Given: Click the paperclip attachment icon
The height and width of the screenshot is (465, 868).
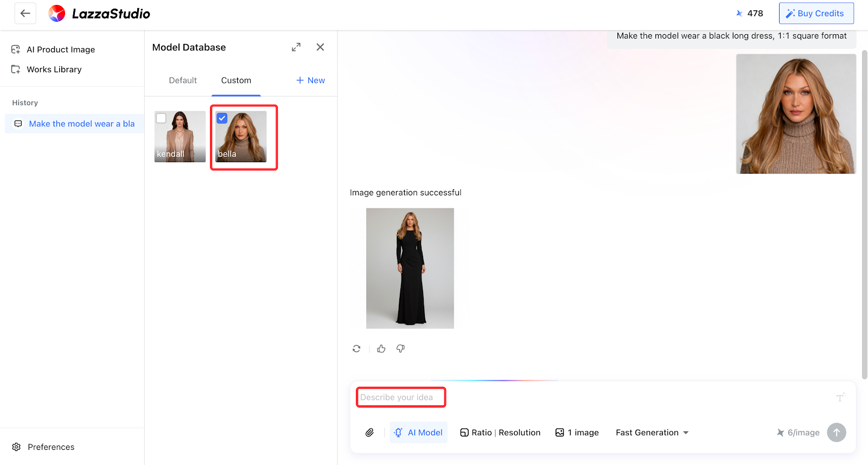Looking at the screenshot, I should [369, 432].
